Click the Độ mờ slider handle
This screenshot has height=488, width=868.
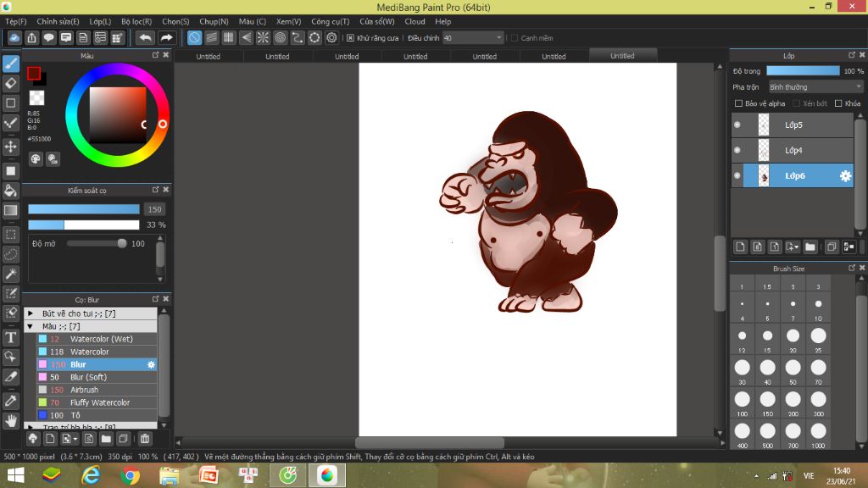pyautogui.click(x=122, y=243)
